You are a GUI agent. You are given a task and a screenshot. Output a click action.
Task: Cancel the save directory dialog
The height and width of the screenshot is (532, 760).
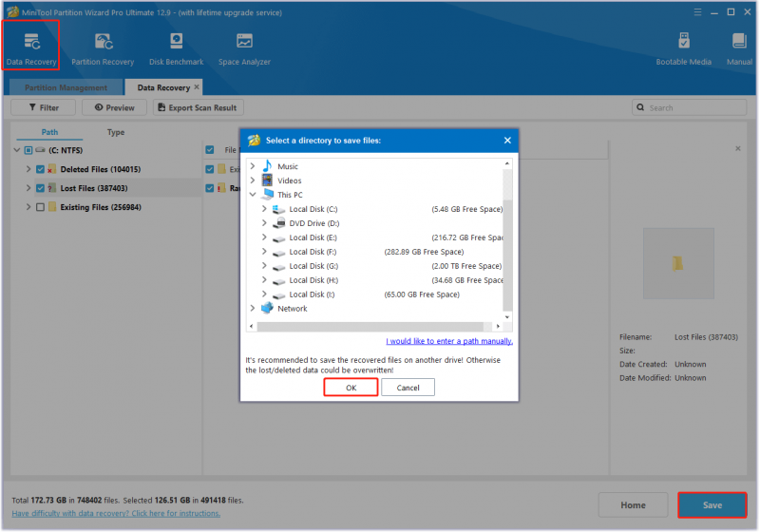click(x=408, y=388)
